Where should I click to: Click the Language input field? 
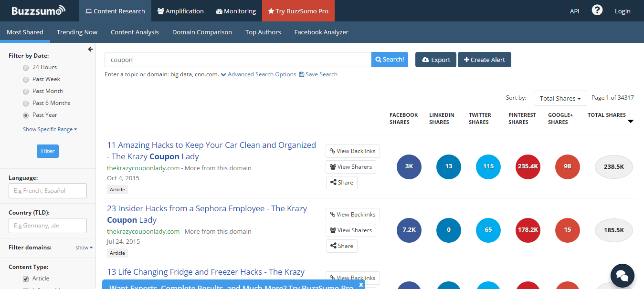click(x=48, y=191)
